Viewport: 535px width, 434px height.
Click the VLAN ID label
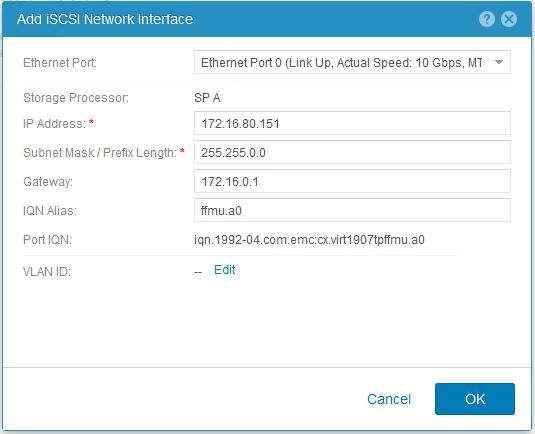coord(47,272)
